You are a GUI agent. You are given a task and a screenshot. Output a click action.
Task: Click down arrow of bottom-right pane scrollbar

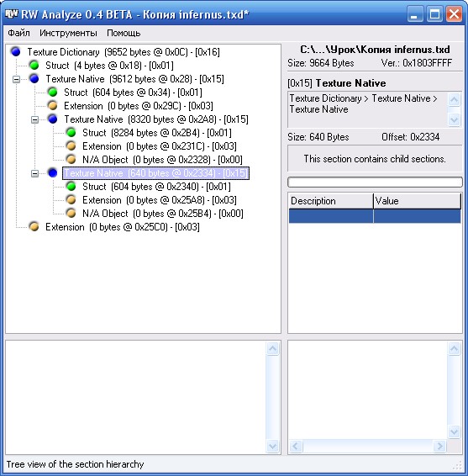point(454,431)
